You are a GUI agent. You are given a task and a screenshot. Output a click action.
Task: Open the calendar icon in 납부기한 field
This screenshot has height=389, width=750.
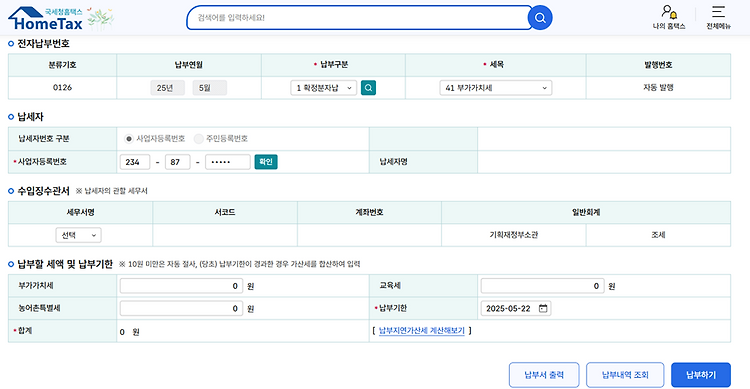pyautogui.click(x=543, y=308)
